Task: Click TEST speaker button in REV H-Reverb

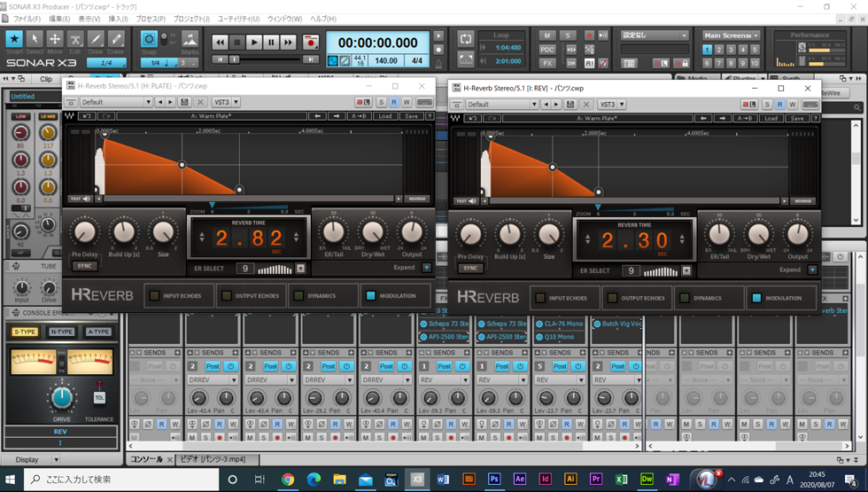Action: click(x=466, y=200)
